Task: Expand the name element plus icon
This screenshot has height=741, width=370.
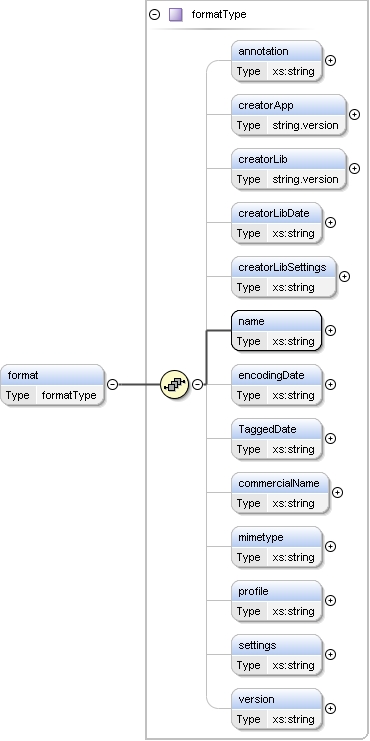Action: click(331, 330)
